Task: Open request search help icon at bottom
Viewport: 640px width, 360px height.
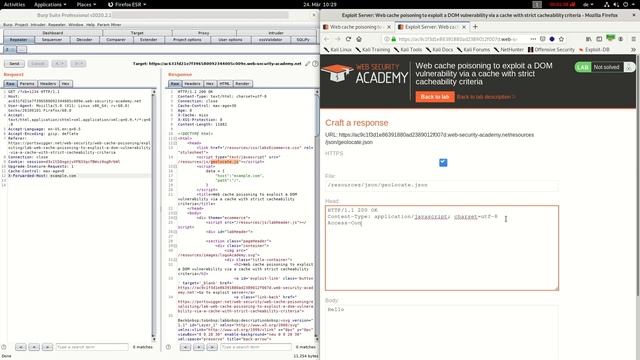Action: coord(4,347)
